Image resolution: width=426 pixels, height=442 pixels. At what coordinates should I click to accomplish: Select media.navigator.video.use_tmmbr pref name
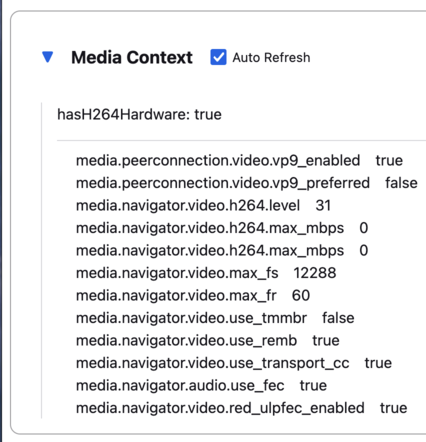[191, 318]
